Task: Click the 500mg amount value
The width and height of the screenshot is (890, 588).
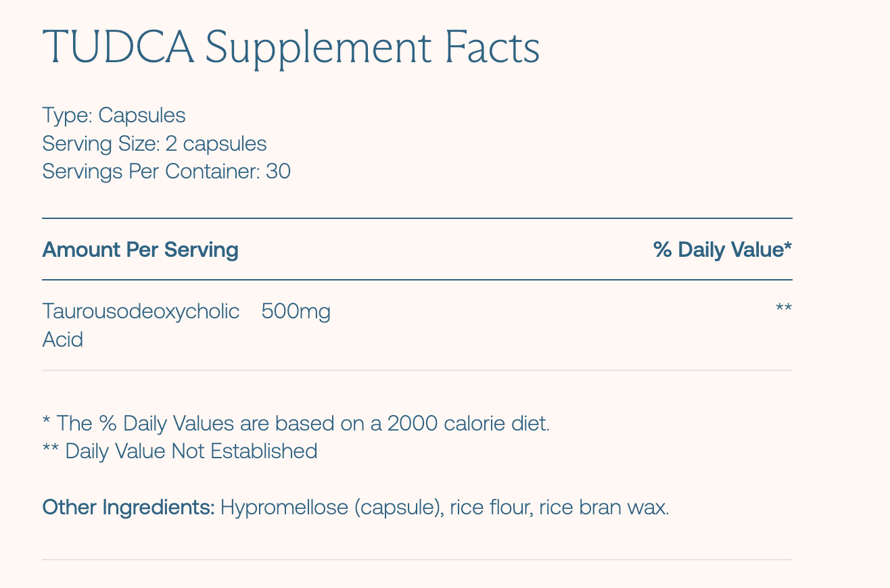Action: 296,312
